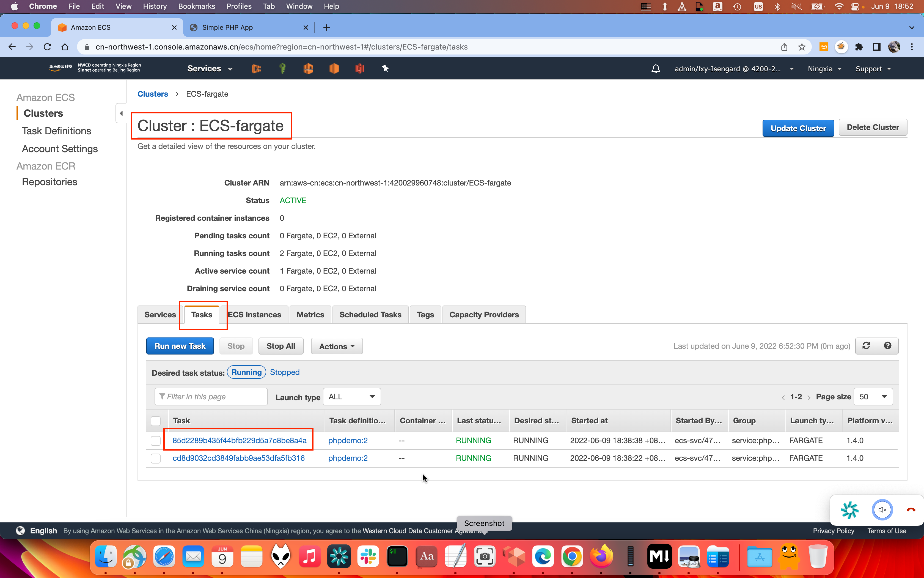924x578 pixels.
Task: Click the Stop All button
Action: 280,346
